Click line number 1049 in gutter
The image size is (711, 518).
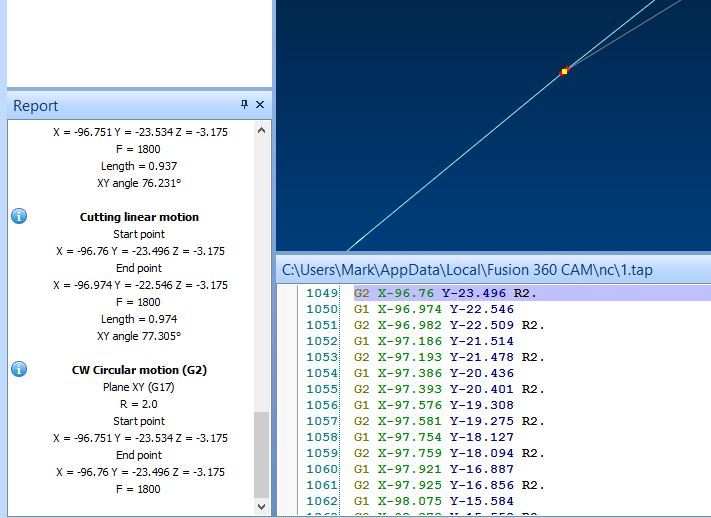[x=322, y=293]
